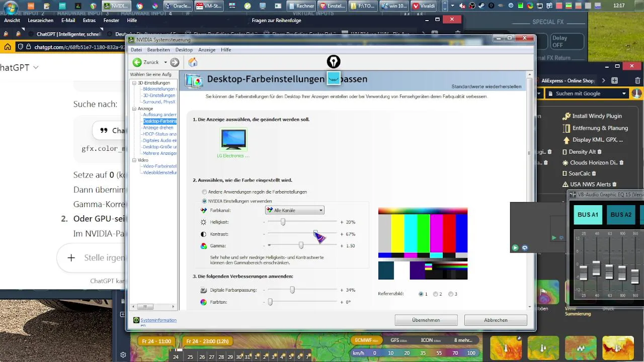Select Referenzbild option 3
The width and height of the screenshot is (644, 362).
point(451,294)
